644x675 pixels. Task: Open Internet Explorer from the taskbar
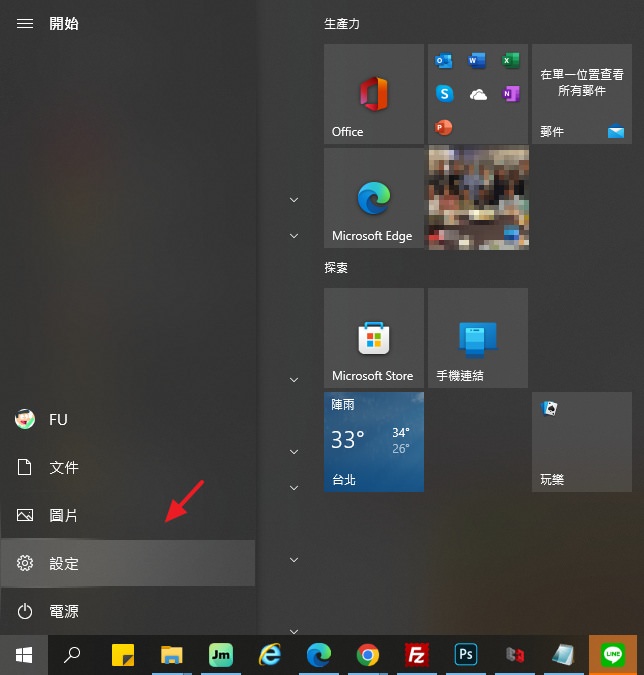(x=270, y=655)
